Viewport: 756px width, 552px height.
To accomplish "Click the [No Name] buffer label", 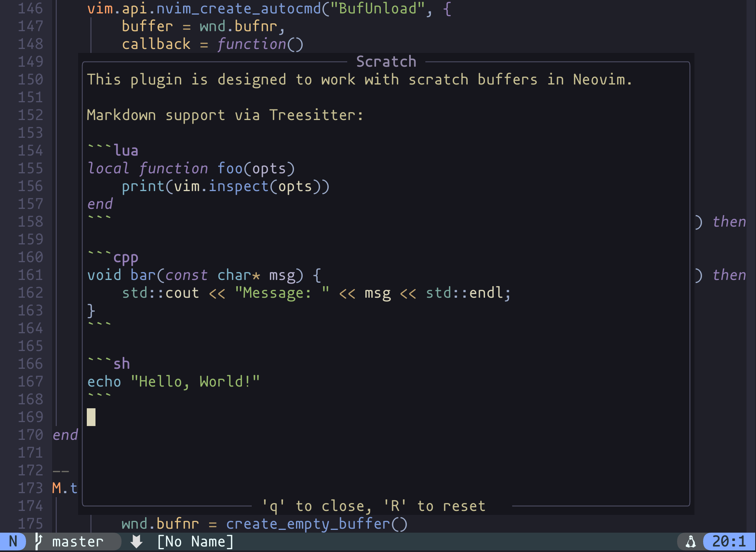I will 195,541.
